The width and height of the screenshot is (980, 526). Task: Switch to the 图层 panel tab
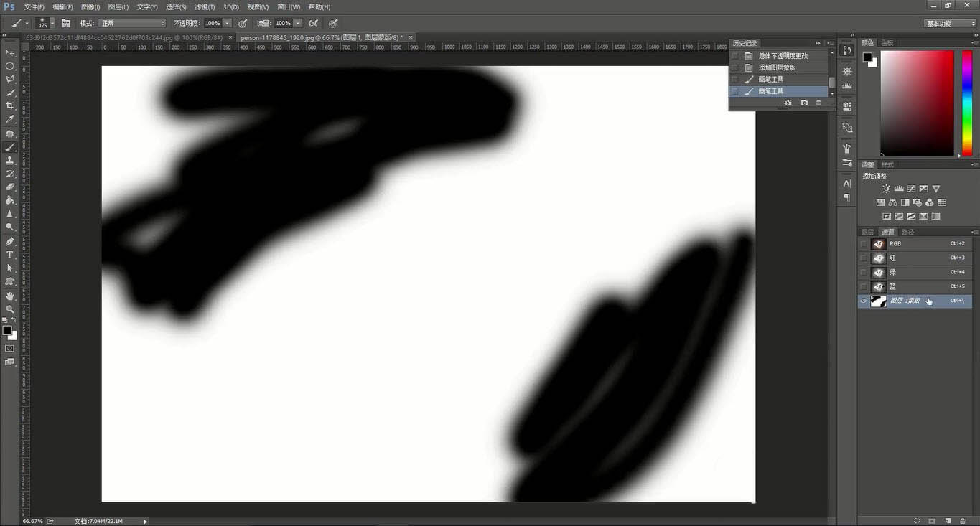coord(868,232)
